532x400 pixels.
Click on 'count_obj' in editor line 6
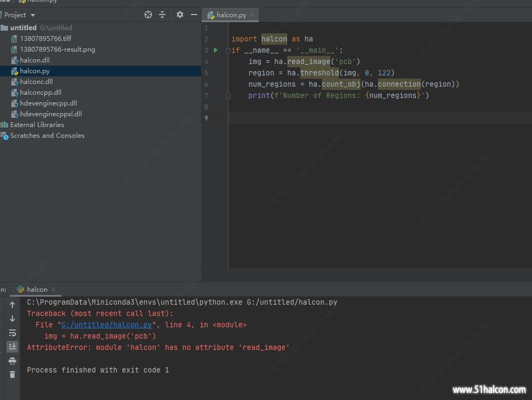click(341, 84)
